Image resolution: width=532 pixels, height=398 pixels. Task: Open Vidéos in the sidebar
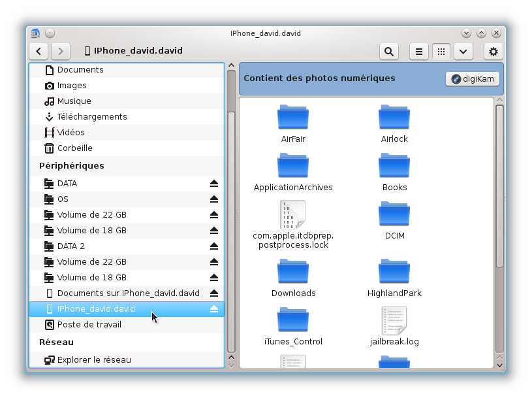[x=127, y=133]
